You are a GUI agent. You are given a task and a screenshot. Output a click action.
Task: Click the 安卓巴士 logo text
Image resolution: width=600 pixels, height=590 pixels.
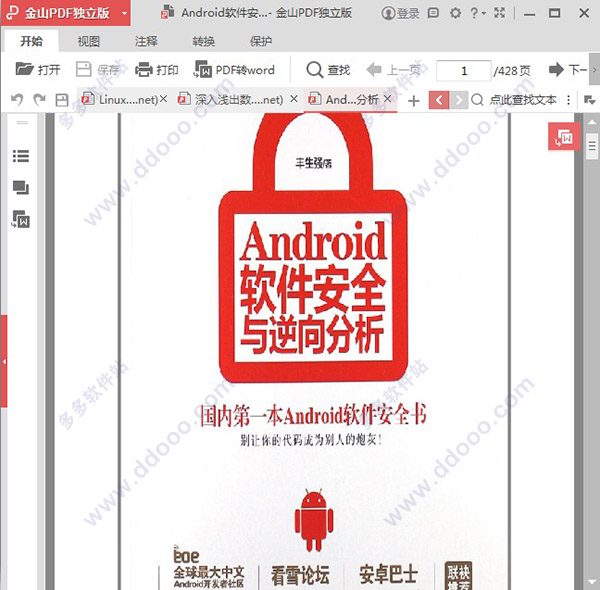pos(388,575)
